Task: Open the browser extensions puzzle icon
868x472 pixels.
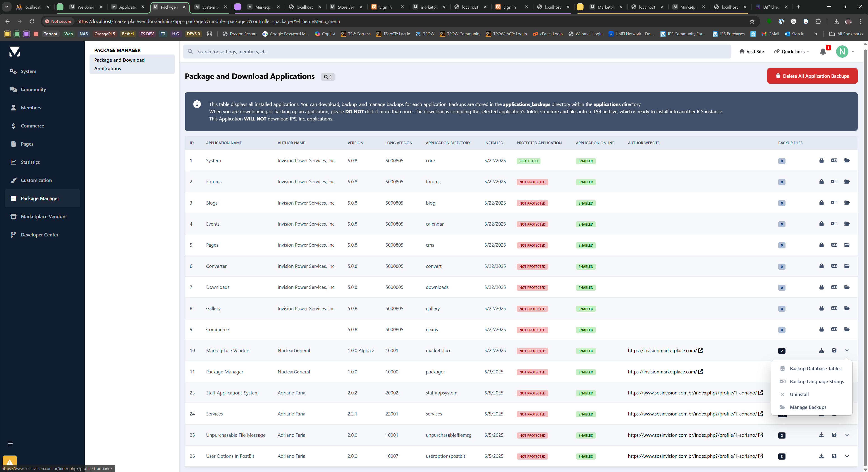Action: pyautogui.click(x=818, y=21)
